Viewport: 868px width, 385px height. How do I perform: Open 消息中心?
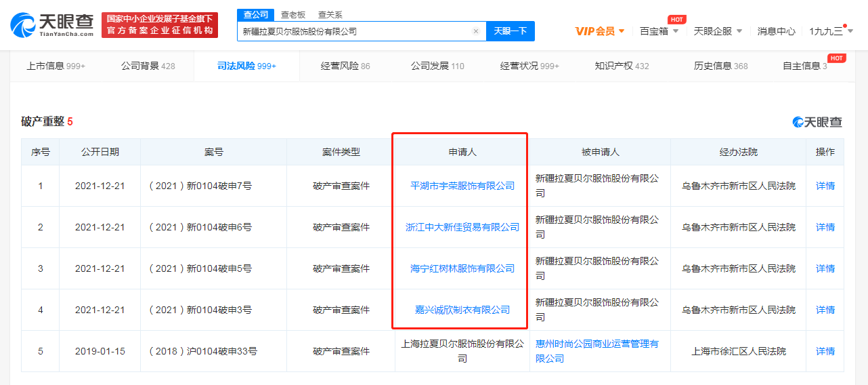(776, 31)
